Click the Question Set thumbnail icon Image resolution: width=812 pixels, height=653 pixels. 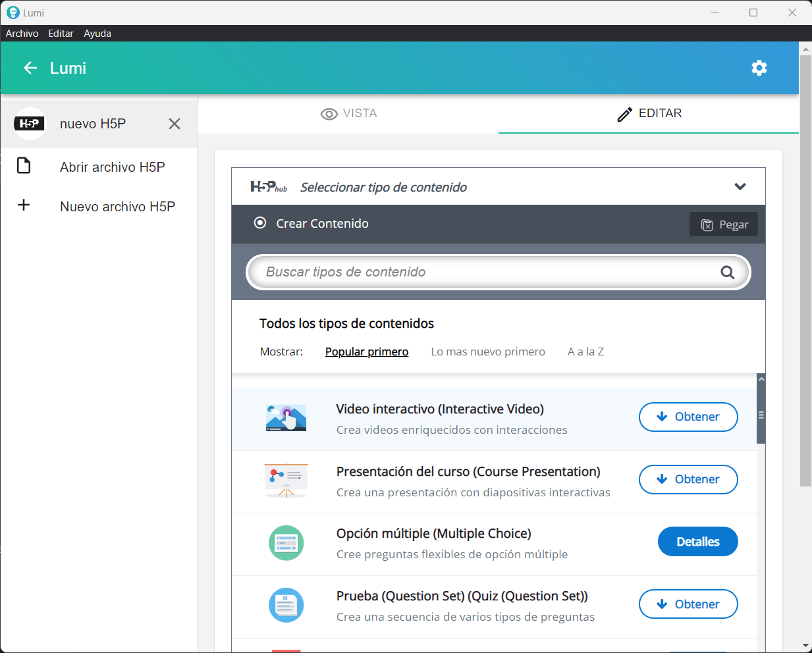point(286,605)
